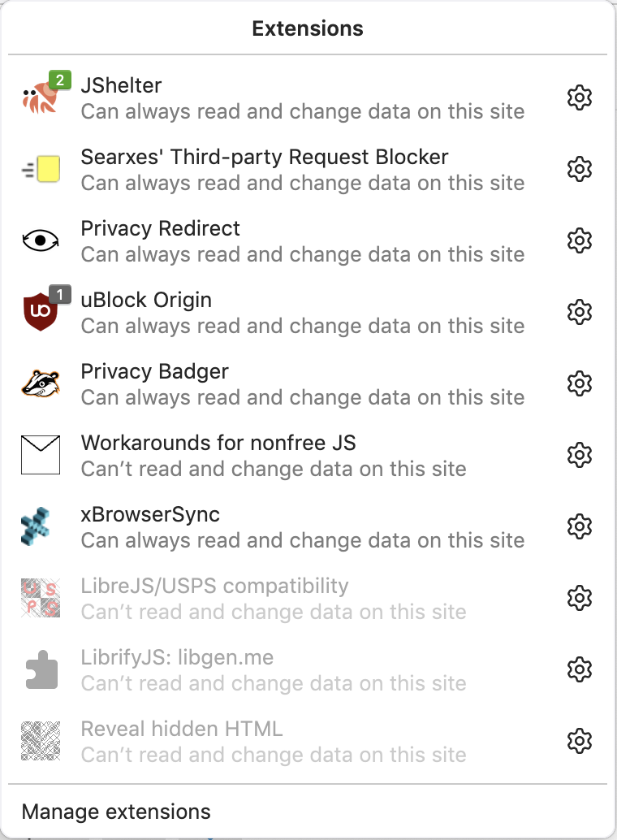Open the gear next to Privacy Badger
Viewport: 617px width, 840px height.
pos(580,383)
